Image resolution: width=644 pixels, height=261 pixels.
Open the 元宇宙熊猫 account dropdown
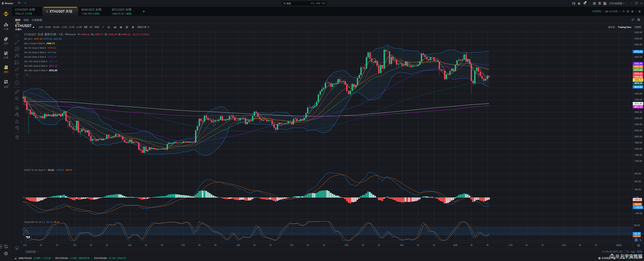click(616, 3)
